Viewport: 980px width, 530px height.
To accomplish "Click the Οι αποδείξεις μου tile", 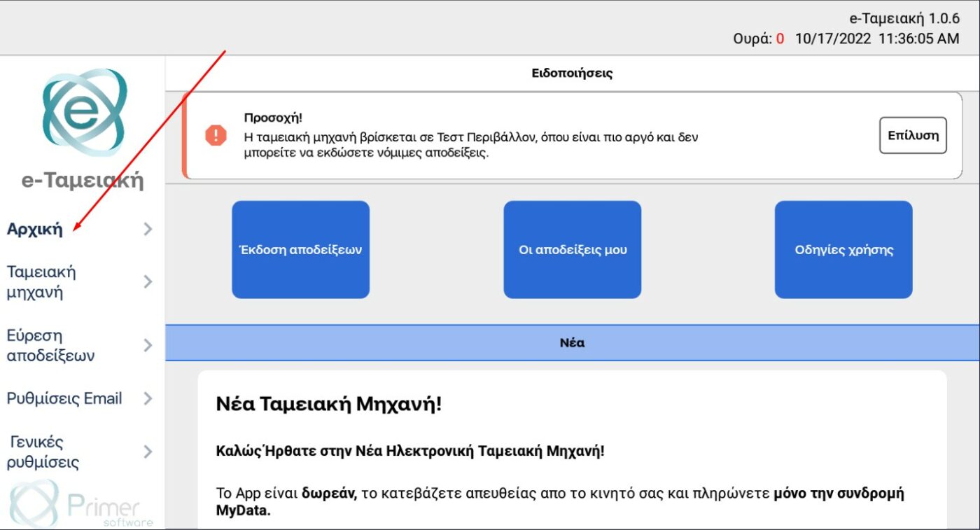I will point(573,250).
